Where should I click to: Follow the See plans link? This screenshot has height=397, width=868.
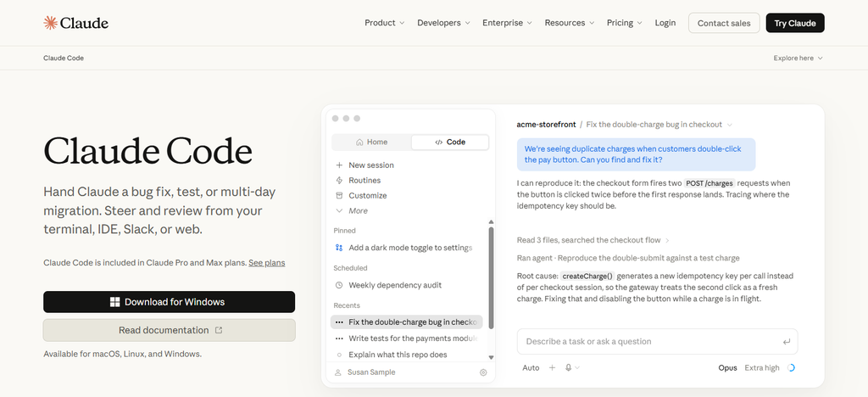(x=267, y=262)
